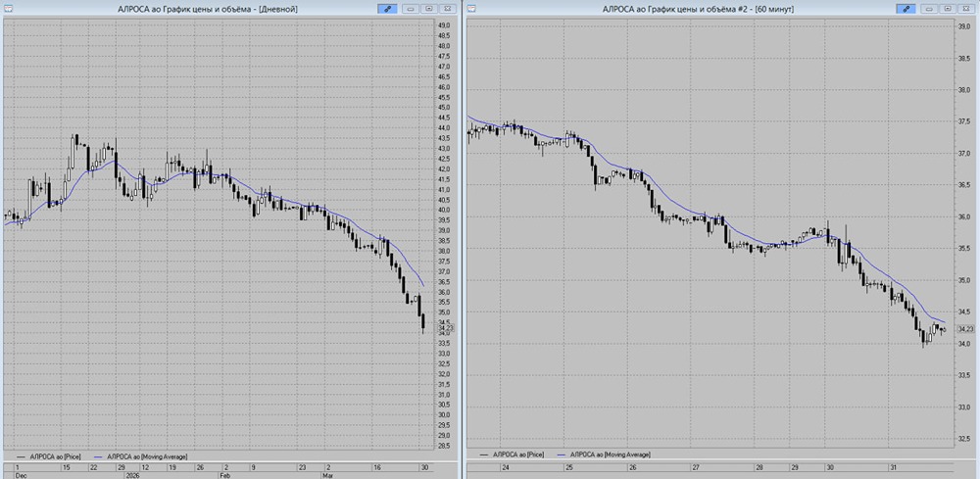Click the 39,0 price axis label in 60 минут chart
This screenshot has width=980, height=479.
pos(964,26)
